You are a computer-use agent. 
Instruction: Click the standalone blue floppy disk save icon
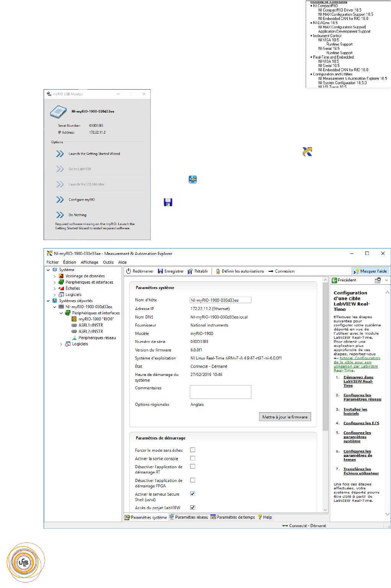click(x=168, y=202)
